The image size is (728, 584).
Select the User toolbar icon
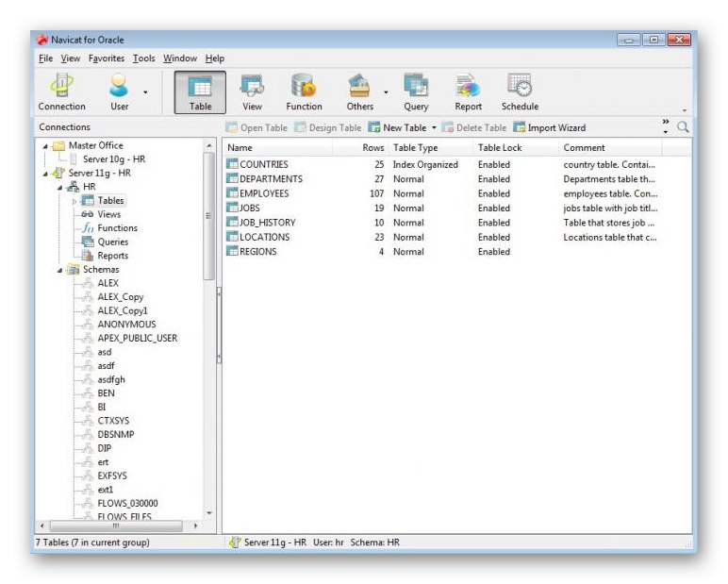pyautogui.click(x=120, y=92)
